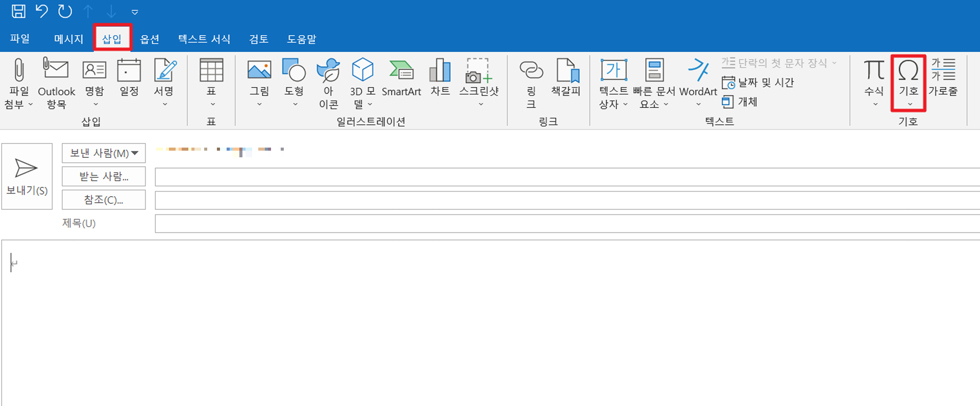Redo the last action

[65, 11]
